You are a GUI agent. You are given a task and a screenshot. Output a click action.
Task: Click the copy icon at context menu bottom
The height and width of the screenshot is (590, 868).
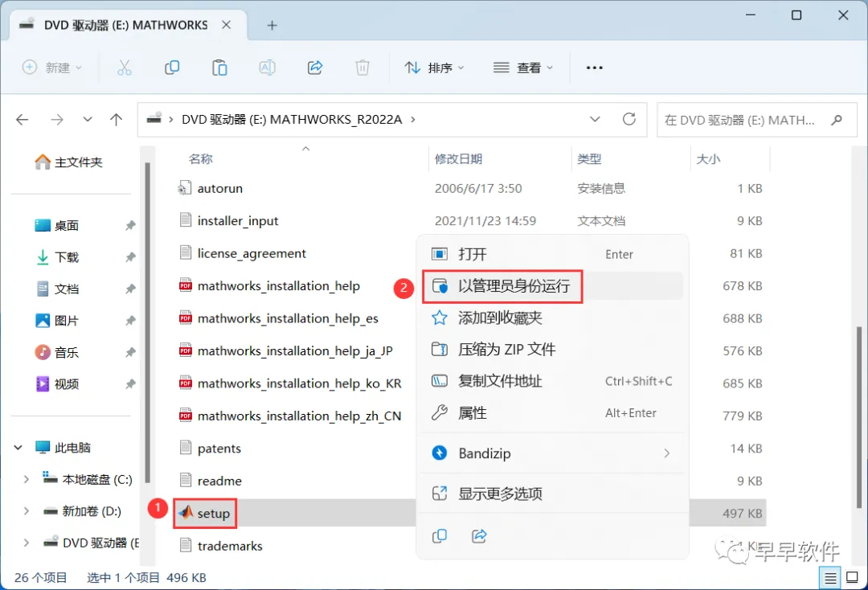coord(439,536)
